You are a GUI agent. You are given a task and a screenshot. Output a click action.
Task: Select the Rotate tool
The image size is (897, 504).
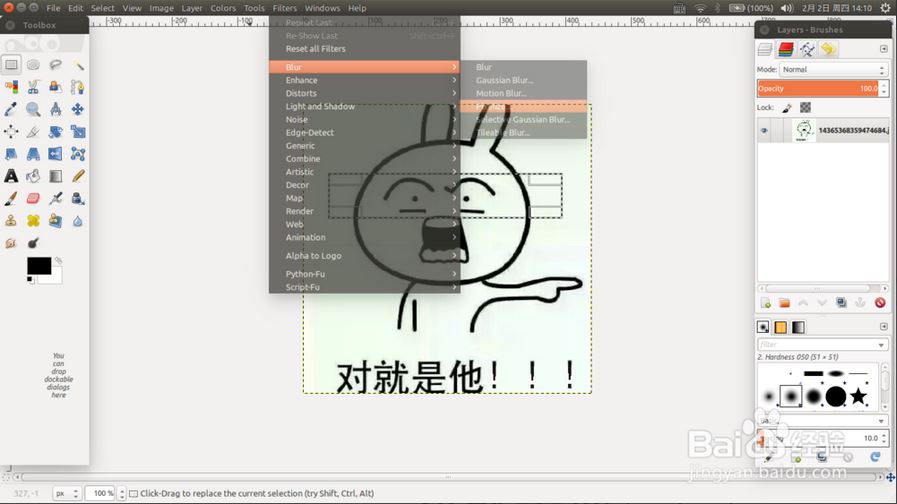pos(55,132)
